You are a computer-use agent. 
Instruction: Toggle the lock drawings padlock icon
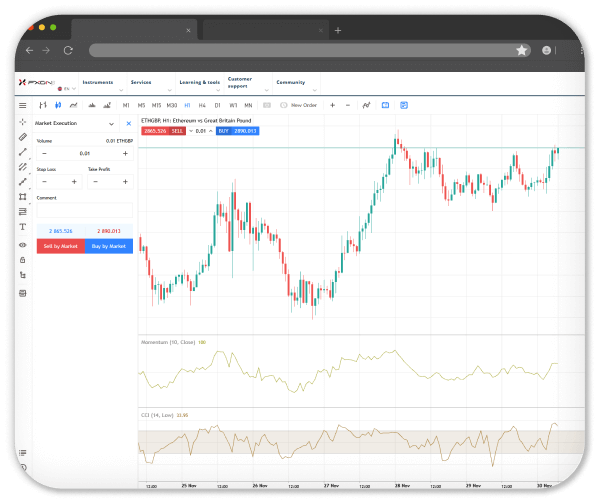23,259
